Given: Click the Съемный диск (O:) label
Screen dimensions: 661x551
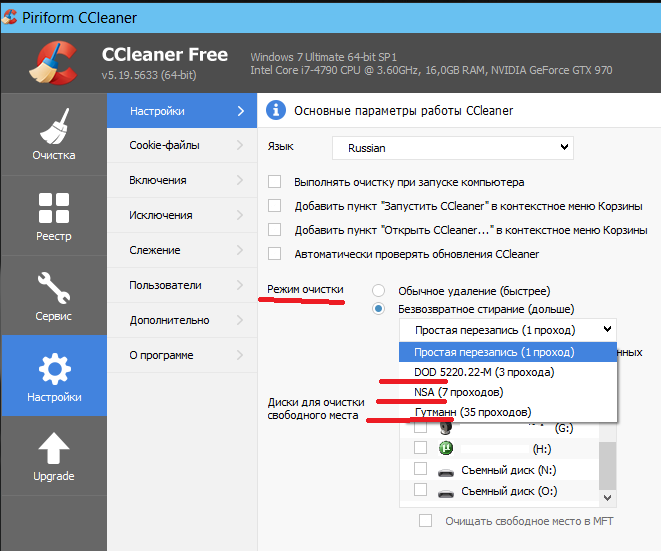Looking at the screenshot, I should [509, 491].
